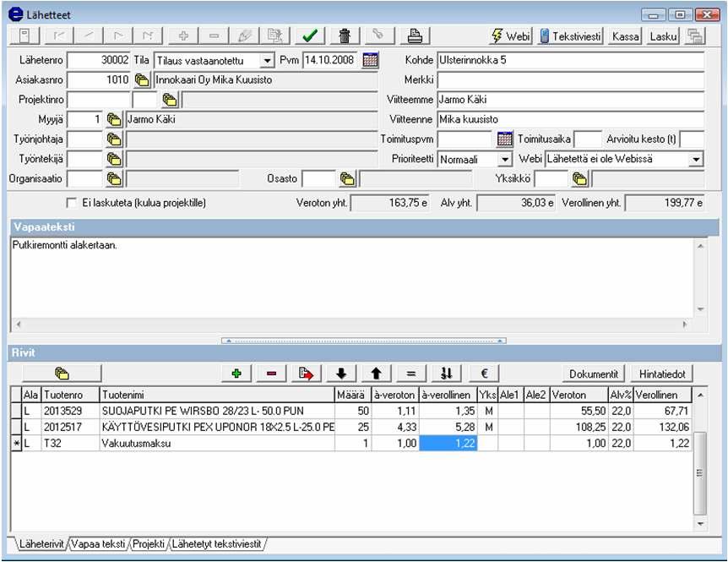
Task: Open the Asiakasnro lookup folder icon
Action: [142, 80]
